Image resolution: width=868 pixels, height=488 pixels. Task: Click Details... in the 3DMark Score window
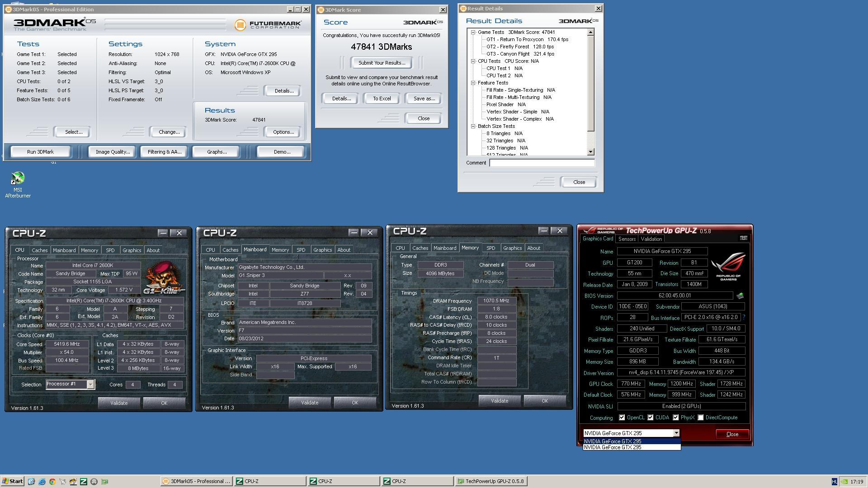(x=341, y=99)
